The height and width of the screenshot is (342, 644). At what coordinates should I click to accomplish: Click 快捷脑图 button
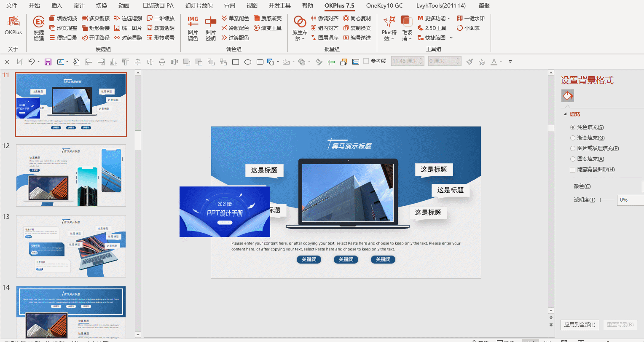[432, 38]
